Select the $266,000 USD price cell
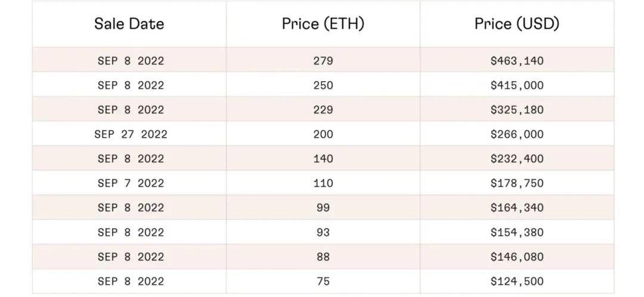Viewport: 644px width, 297px height. (516, 134)
